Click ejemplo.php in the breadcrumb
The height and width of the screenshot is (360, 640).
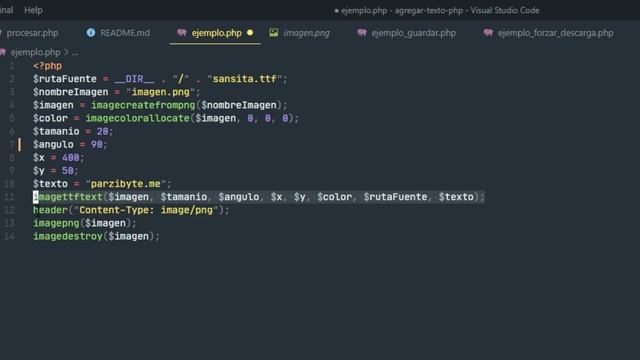(x=36, y=52)
